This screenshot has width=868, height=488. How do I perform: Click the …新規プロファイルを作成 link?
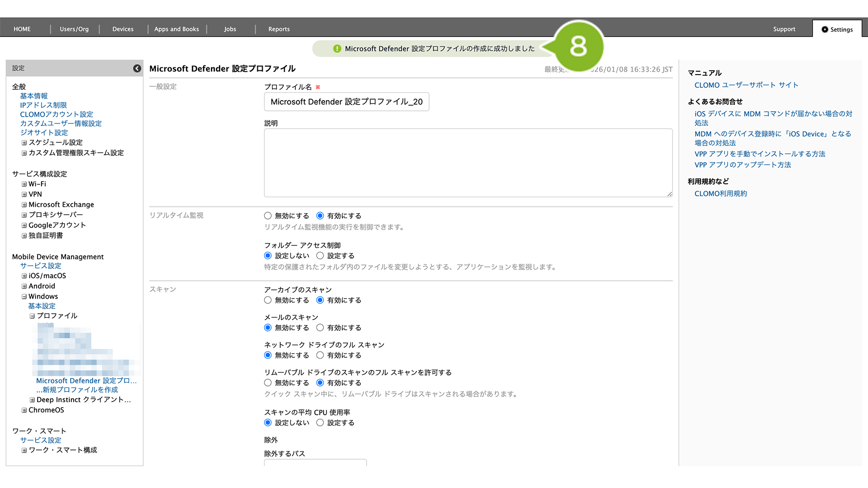tap(77, 390)
